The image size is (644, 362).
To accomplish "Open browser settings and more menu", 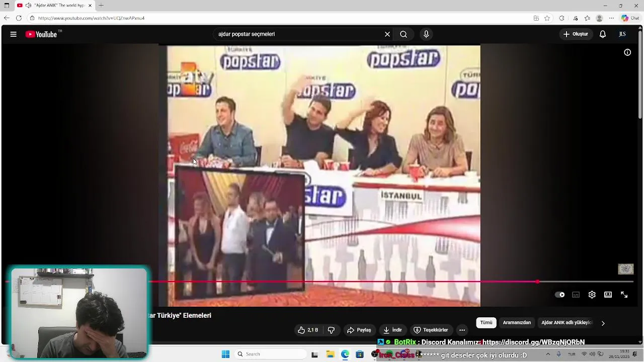I will click(611, 18).
